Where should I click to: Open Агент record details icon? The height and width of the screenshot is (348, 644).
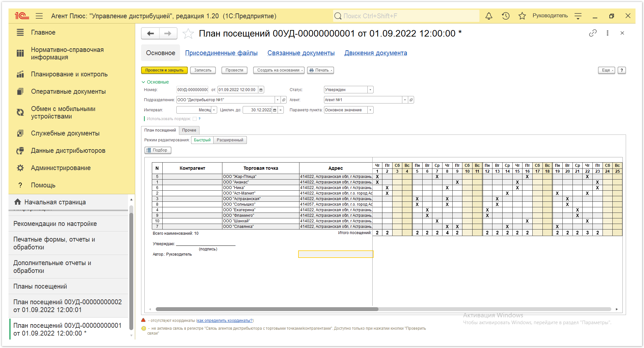(x=411, y=100)
